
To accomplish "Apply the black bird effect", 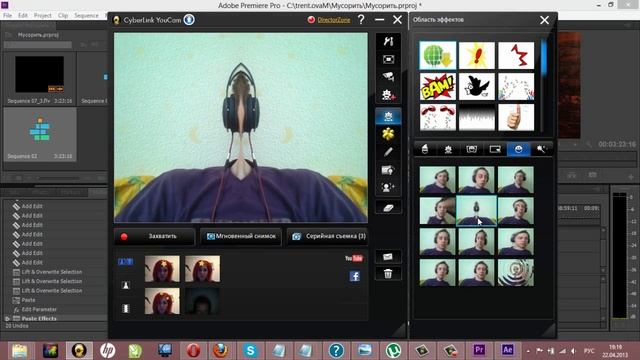I will coord(477,87).
